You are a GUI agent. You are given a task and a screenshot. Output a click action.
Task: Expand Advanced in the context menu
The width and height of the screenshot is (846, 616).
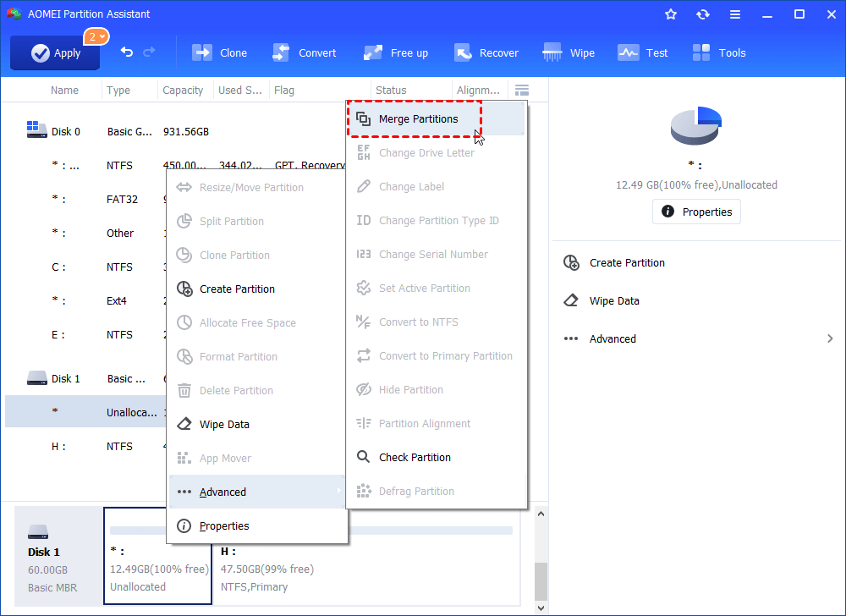(x=257, y=492)
